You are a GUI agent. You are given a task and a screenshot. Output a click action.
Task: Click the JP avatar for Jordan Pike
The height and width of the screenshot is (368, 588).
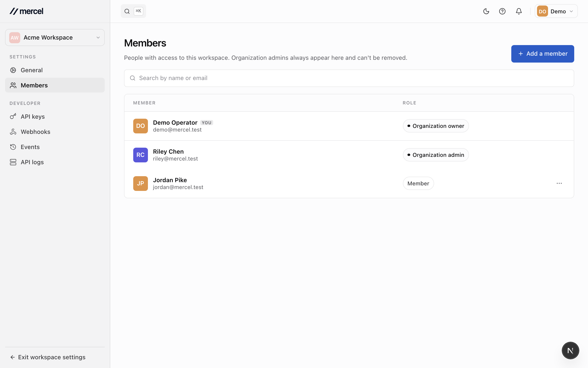click(140, 183)
